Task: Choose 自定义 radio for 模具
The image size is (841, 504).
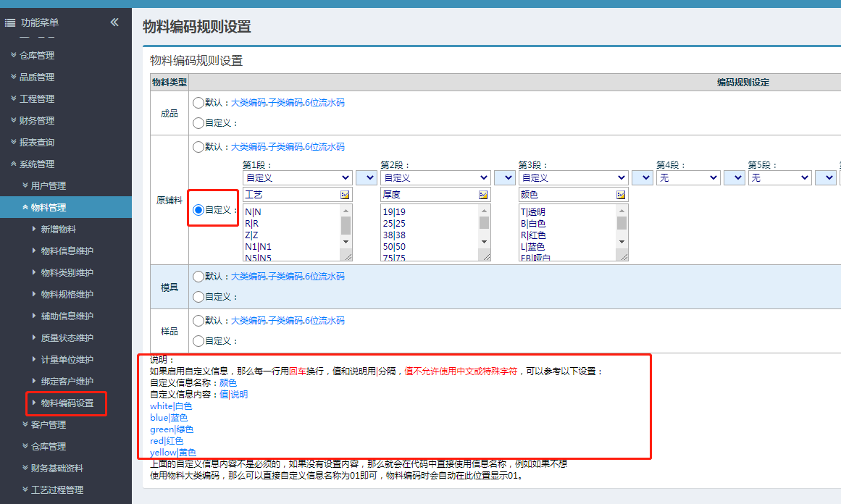Action: coord(198,296)
